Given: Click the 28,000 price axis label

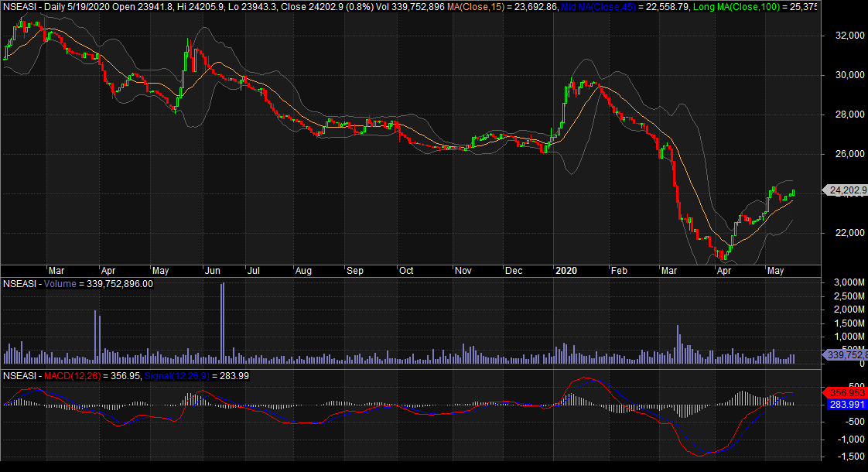Looking at the screenshot, I should [849, 114].
